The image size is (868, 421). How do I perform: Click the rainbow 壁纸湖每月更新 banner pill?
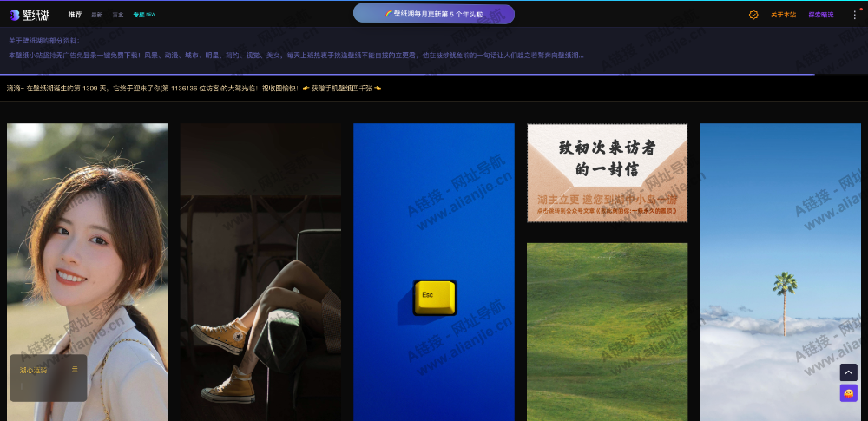pos(434,14)
